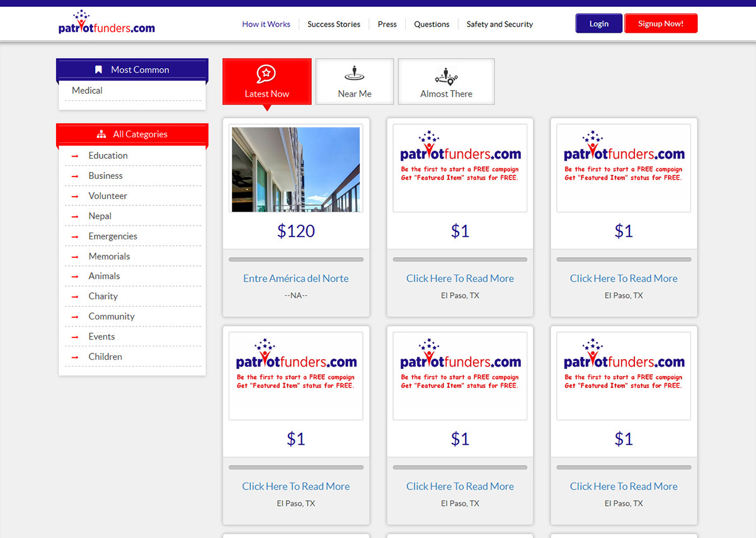Click the red arrow beside Nepal
This screenshot has width=756, height=538.
(75, 217)
